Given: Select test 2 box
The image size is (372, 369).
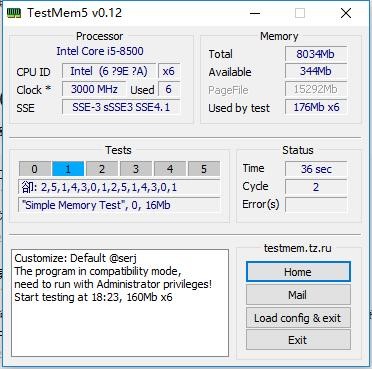Looking at the screenshot, I should coord(102,169).
